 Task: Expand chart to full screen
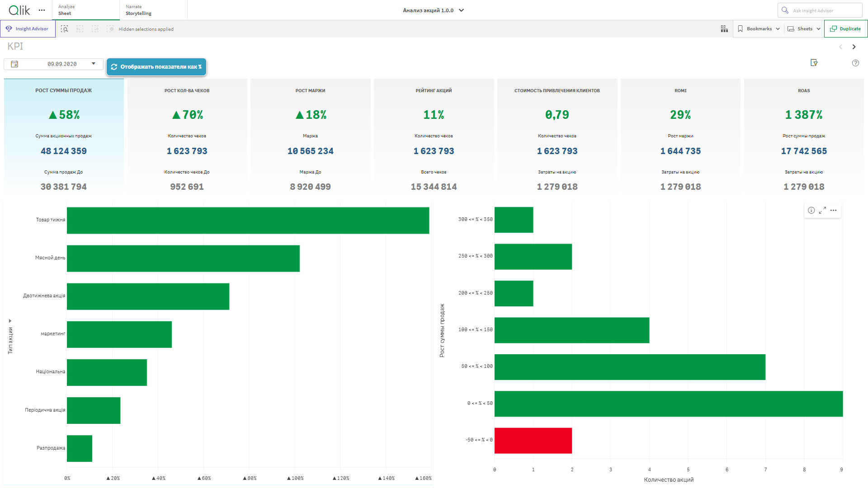click(822, 210)
